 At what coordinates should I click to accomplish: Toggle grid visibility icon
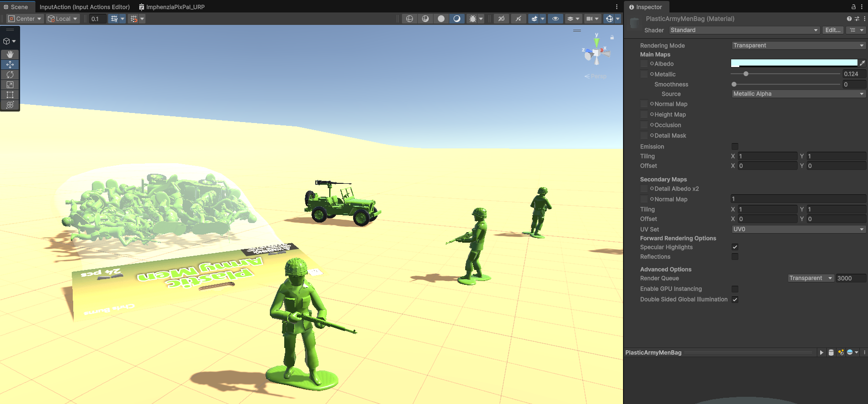click(x=114, y=19)
